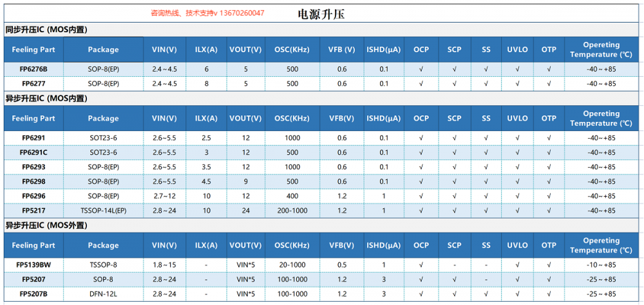Screen dimensions: 644x305
Task: Click FP6293's ILX value 3.5
Action: tap(206, 167)
